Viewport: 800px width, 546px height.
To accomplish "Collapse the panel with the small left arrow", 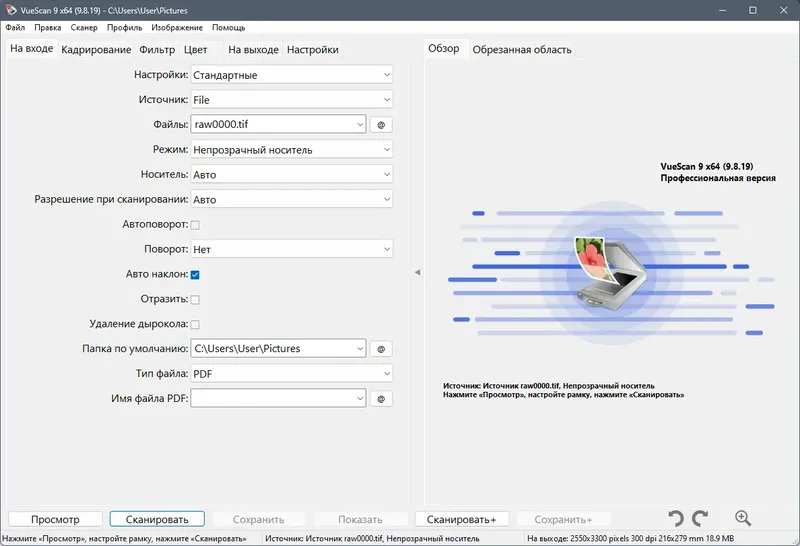I will (417, 272).
